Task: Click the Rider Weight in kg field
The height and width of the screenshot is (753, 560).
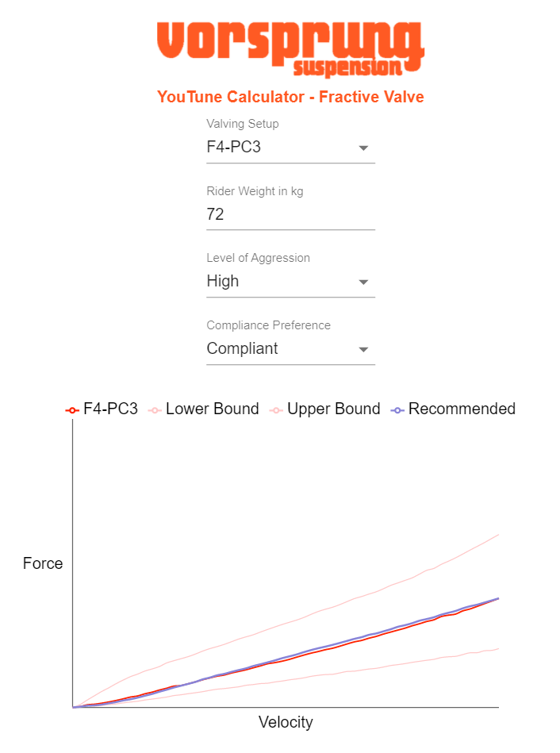Action: (290, 214)
